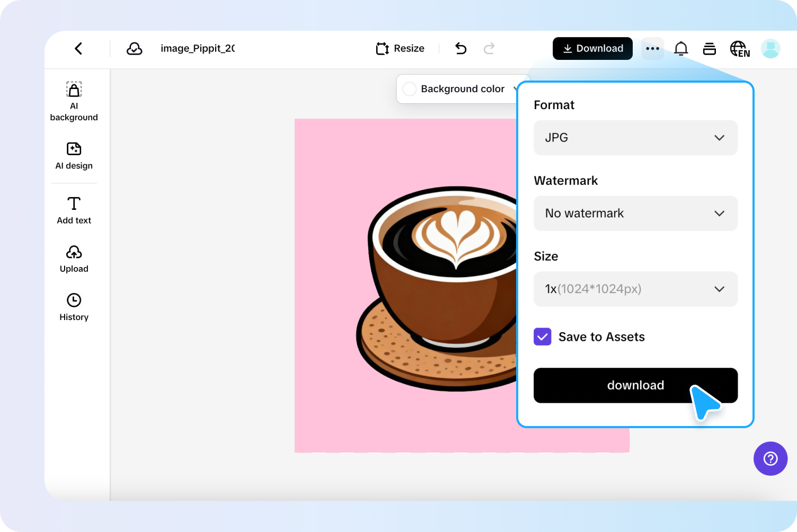
Task: View the History panel
Action: pos(74,307)
